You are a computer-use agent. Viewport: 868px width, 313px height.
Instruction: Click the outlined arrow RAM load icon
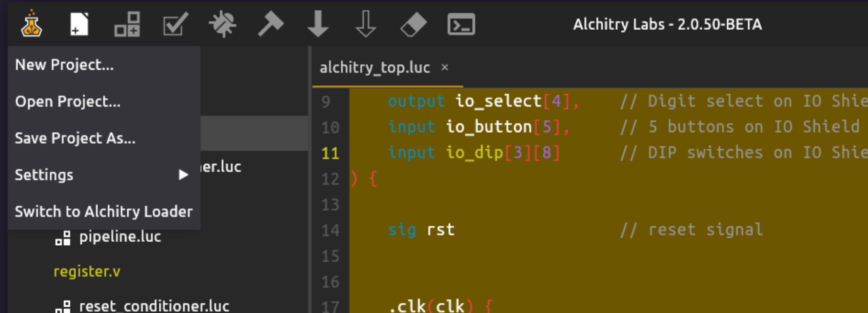click(x=366, y=24)
